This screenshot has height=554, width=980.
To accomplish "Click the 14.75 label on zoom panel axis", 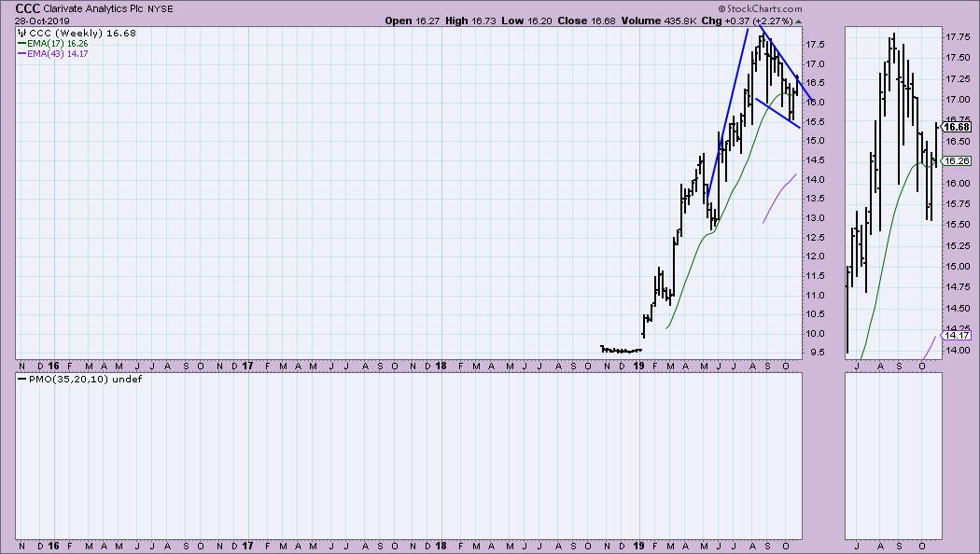I will [x=958, y=288].
